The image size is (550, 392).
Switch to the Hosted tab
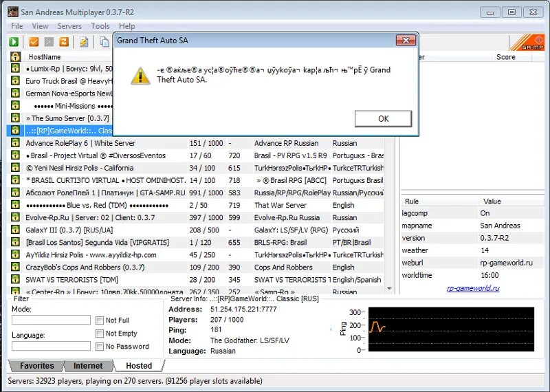click(139, 366)
